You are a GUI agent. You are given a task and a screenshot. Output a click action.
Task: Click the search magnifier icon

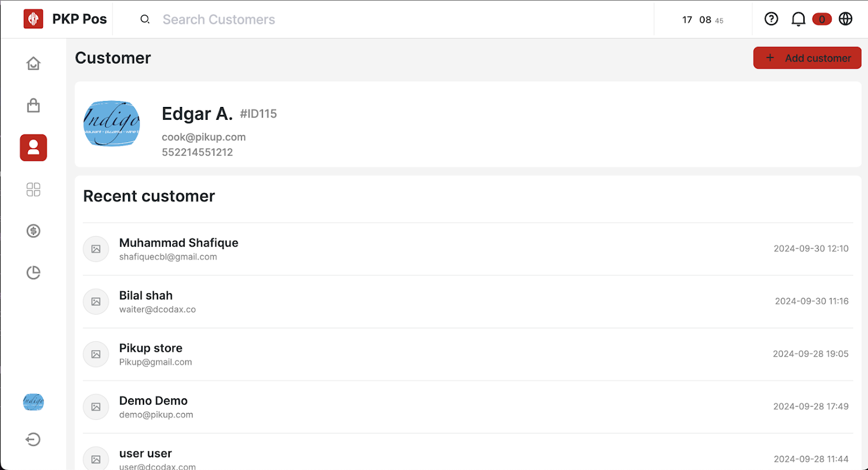pos(145,19)
